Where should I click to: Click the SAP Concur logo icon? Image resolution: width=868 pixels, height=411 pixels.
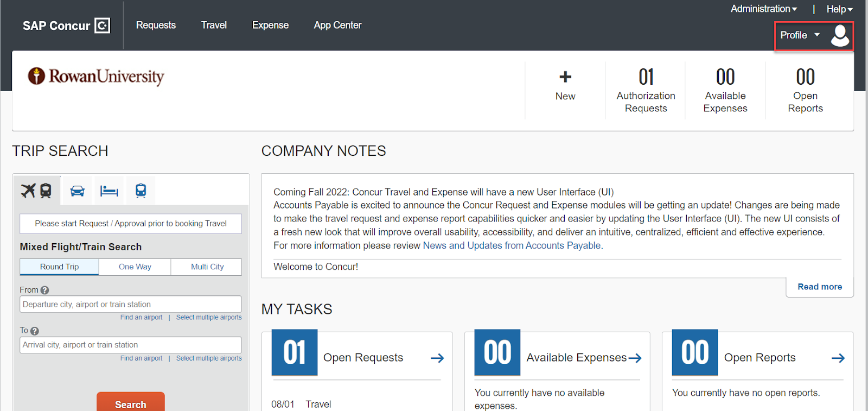pos(102,26)
